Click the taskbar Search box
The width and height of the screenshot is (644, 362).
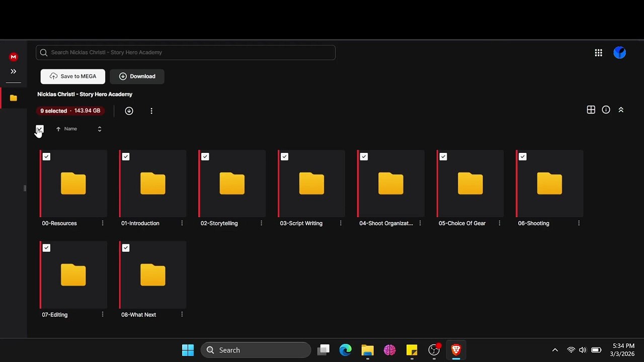click(x=256, y=350)
